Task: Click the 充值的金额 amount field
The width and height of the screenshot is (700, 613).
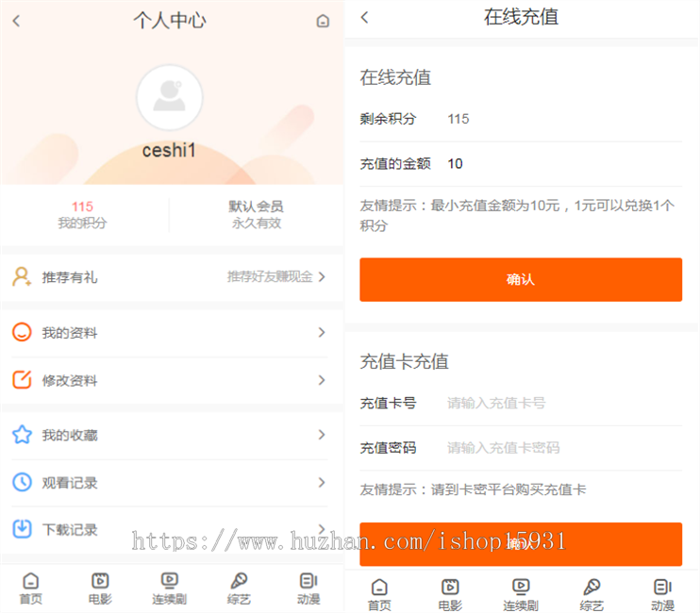Action: pyautogui.click(x=561, y=164)
